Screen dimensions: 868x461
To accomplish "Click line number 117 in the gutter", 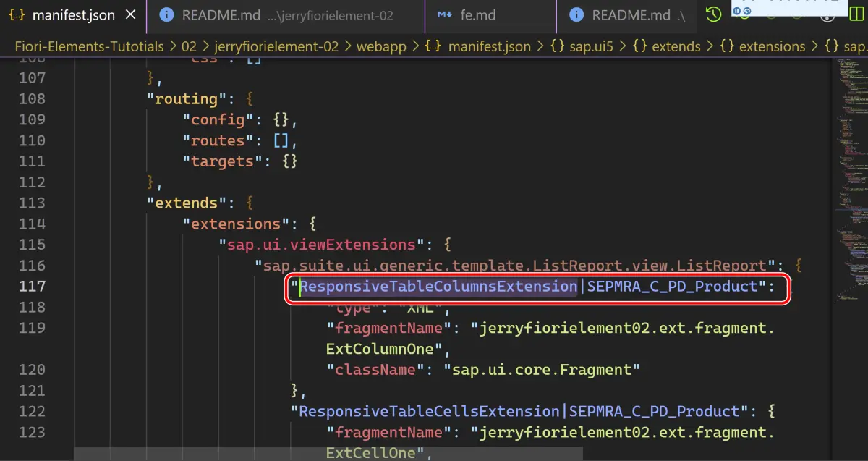I will click(33, 286).
